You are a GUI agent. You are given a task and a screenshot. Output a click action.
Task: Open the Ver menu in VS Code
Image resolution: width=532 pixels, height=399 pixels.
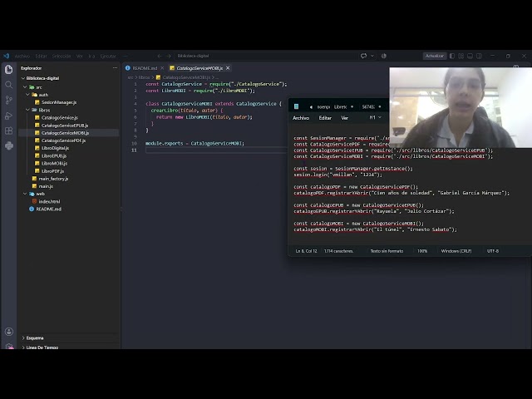point(80,57)
